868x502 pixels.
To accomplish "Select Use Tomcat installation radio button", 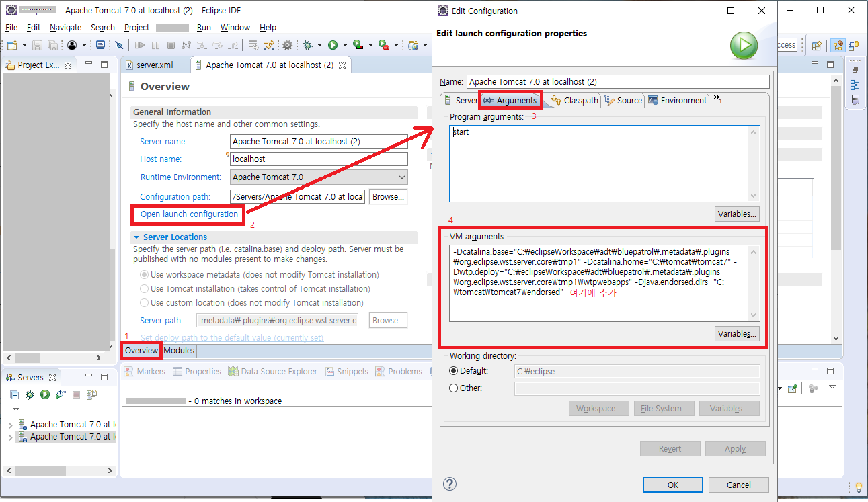I will 144,288.
